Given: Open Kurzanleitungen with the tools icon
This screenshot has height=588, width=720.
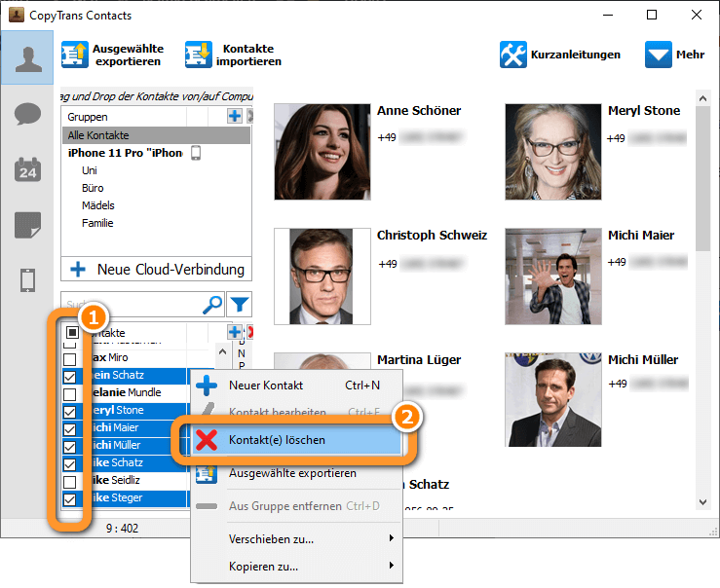Looking at the screenshot, I should click(x=512, y=55).
